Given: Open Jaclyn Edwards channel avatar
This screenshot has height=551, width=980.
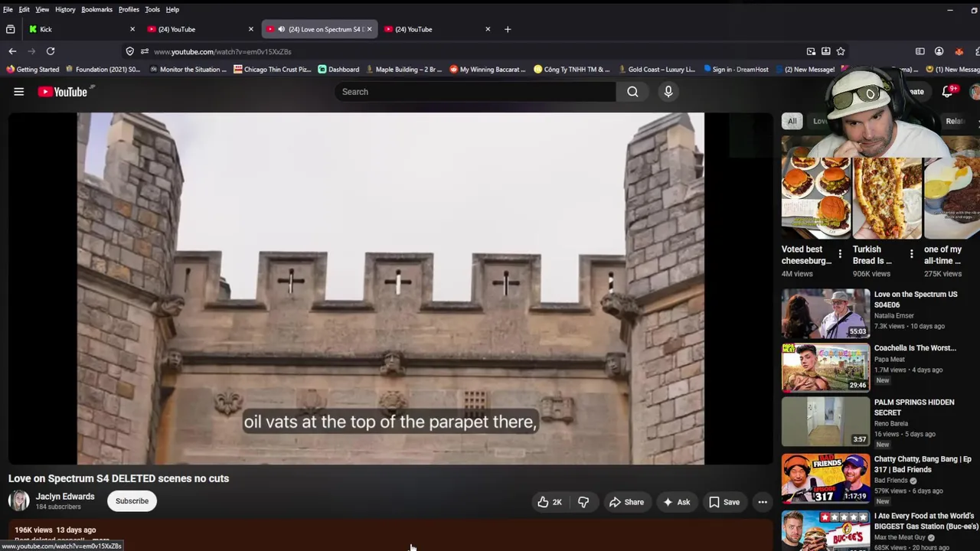Looking at the screenshot, I should tap(19, 500).
